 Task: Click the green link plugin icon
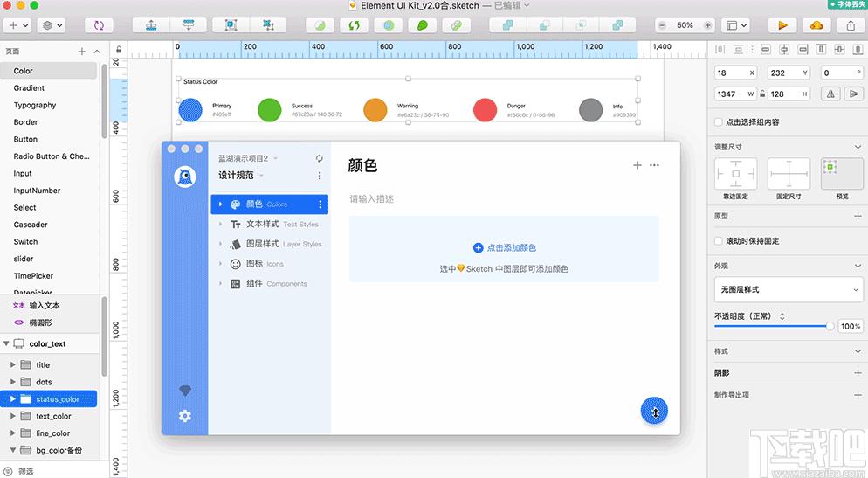pyautogui.click(x=457, y=25)
